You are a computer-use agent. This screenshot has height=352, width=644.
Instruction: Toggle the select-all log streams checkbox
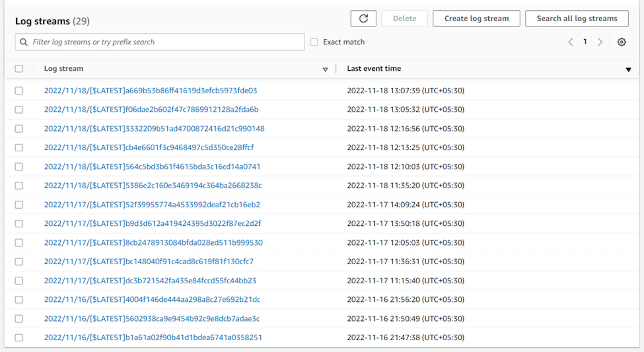tap(19, 69)
